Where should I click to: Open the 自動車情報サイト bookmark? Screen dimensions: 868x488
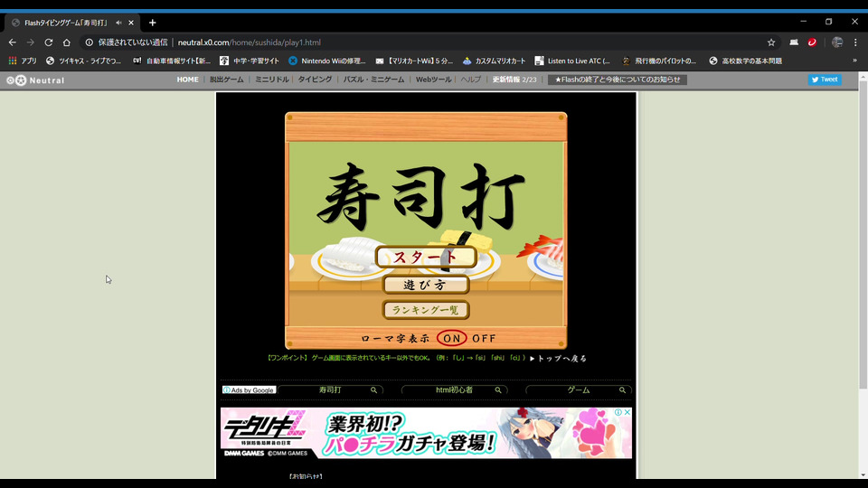[x=172, y=61]
